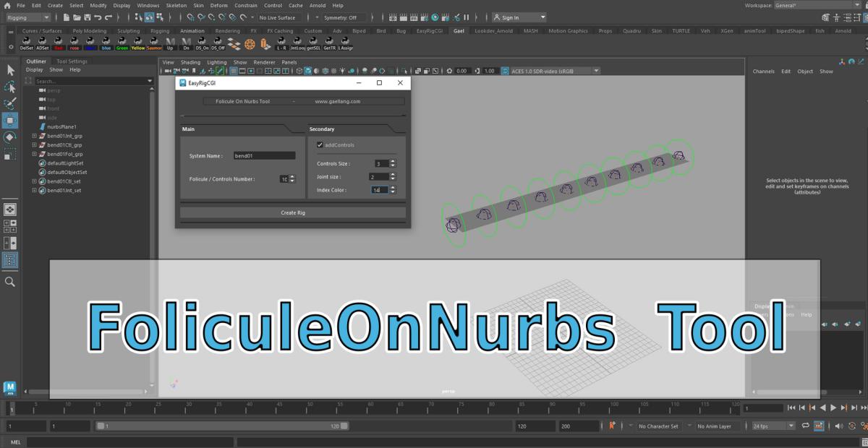The image size is (868, 448).
Task: Click the getSEL shelf script icon
Action: click(313, 44)
